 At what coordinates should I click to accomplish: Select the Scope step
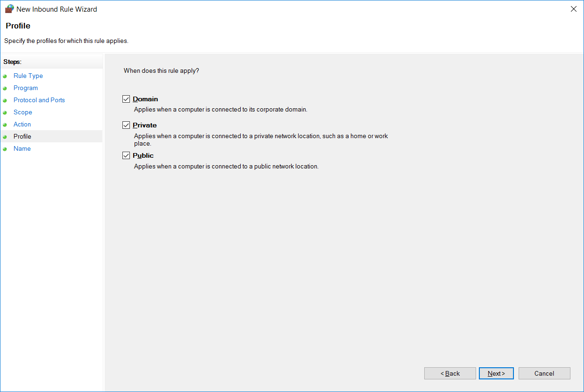23,112
